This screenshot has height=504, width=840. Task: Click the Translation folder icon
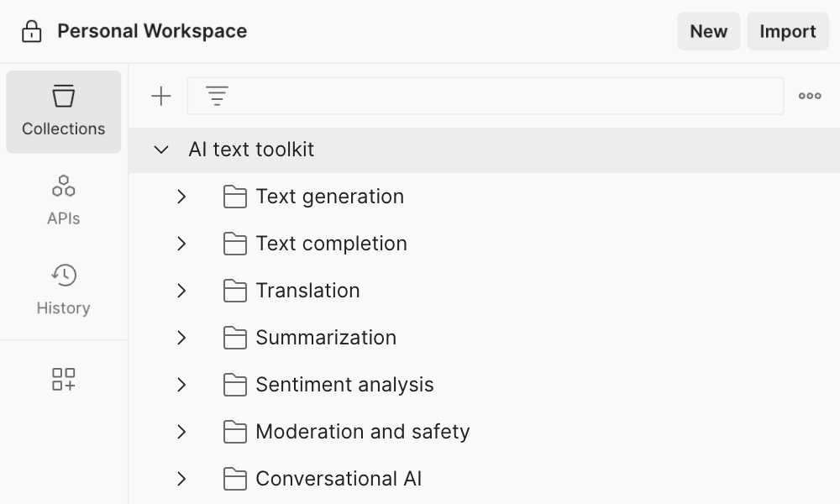coord(235,291)
